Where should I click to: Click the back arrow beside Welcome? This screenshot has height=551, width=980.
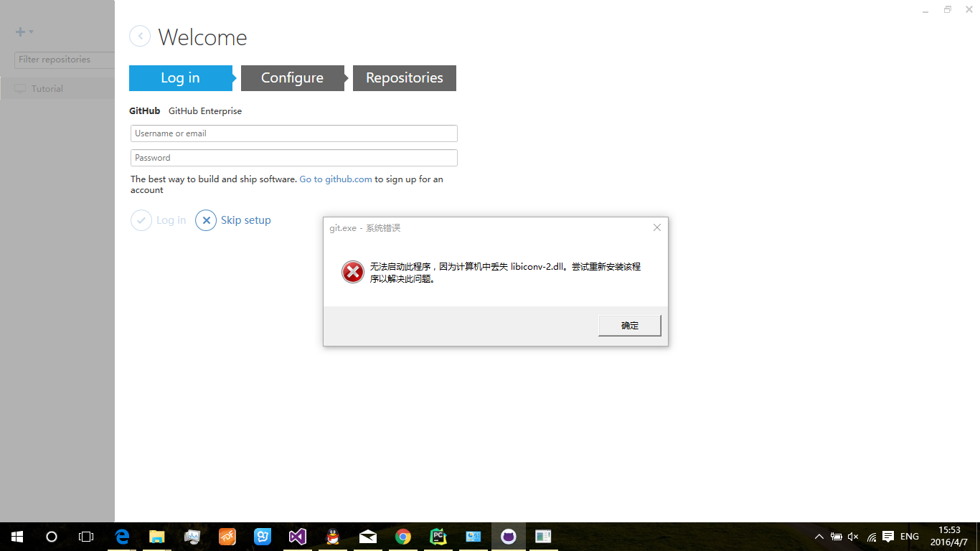(140, 37)
